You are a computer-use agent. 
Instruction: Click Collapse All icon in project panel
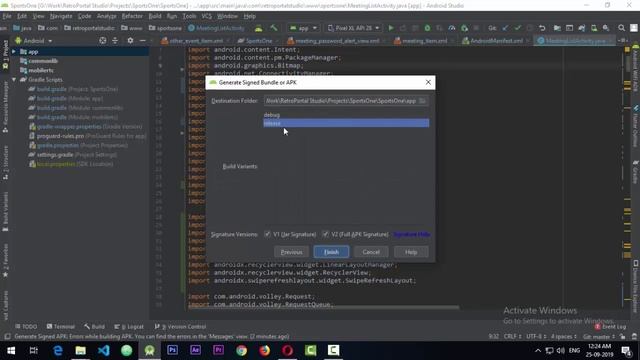point(115,40)
